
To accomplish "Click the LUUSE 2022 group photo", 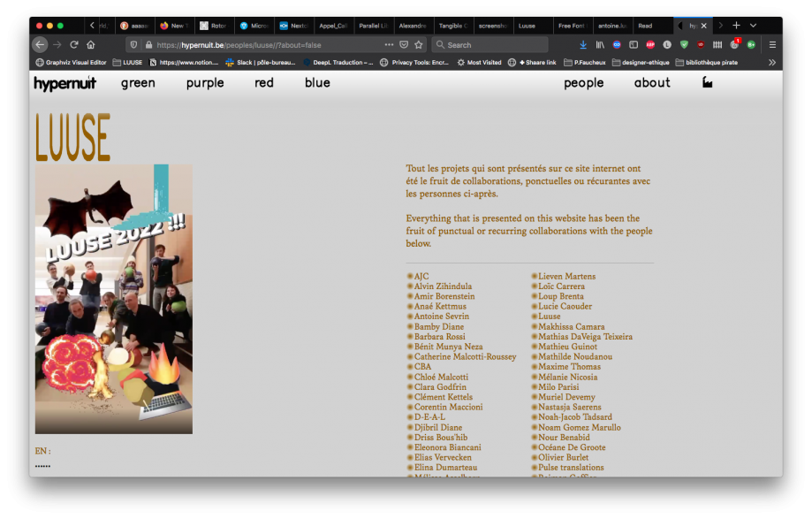I will point(114,299).
